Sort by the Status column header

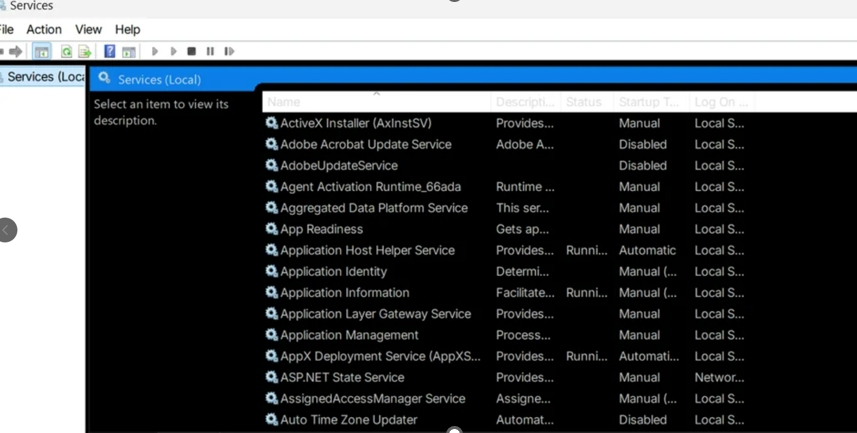point(586,102)
